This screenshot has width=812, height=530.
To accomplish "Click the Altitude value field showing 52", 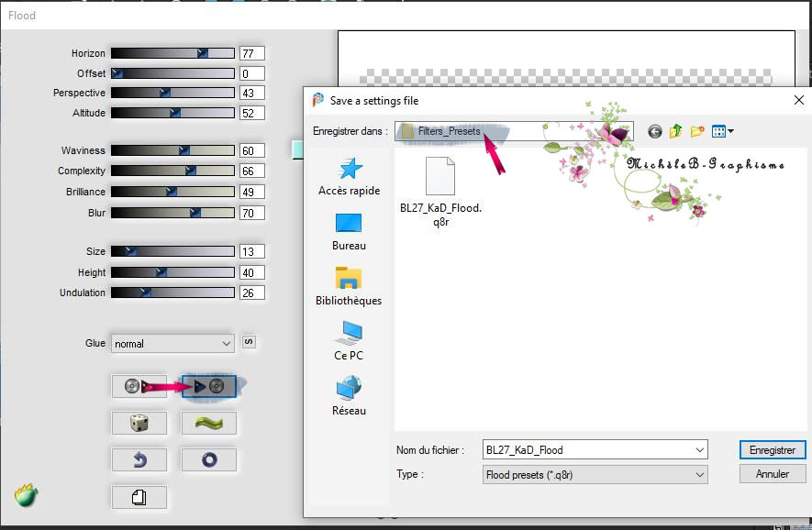I will 252,113.
